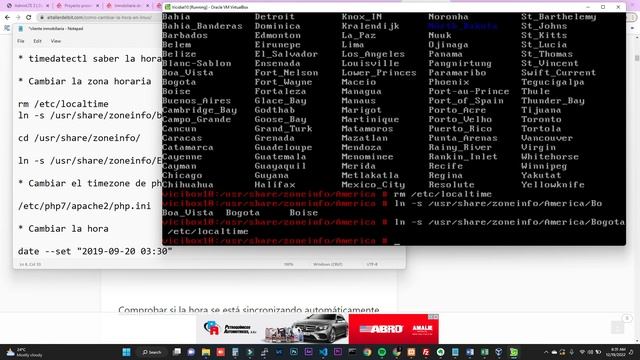Click Notepad line 'cd /usr/share/zoneinfo/'
This screenshot has height=360, width=640.
(79, 138)
